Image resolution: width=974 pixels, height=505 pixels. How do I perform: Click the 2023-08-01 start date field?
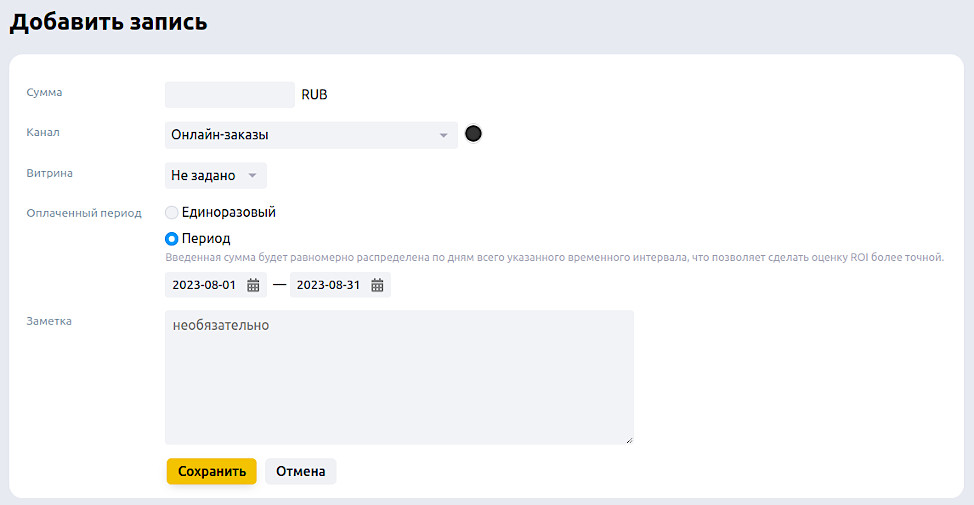point(204,285)
